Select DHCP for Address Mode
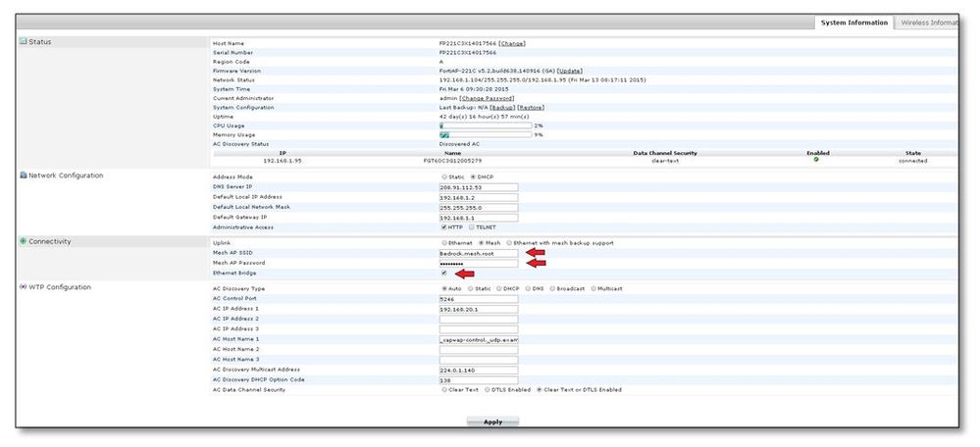 point(473,177)
